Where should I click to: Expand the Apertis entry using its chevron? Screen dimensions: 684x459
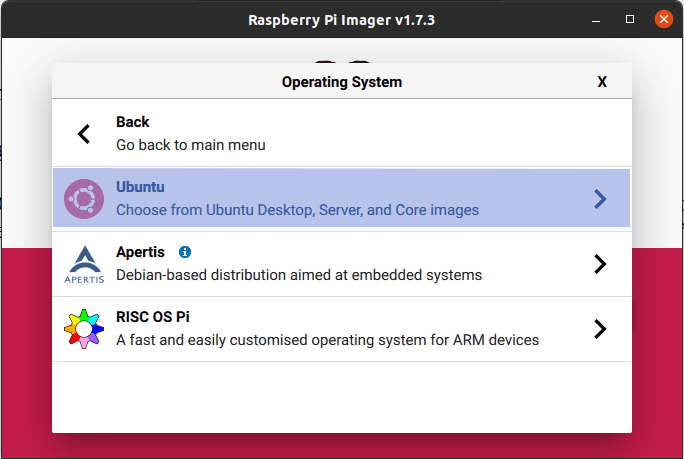point(600,264)
